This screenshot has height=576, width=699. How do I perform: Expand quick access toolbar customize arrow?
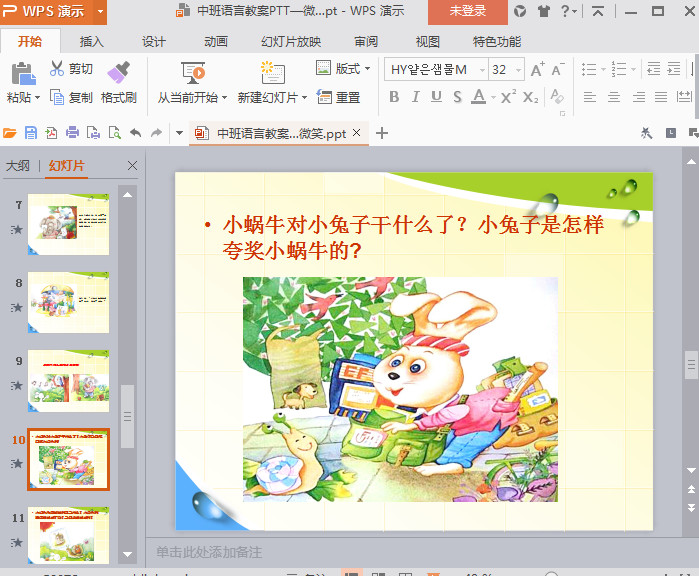click(179, 133)
